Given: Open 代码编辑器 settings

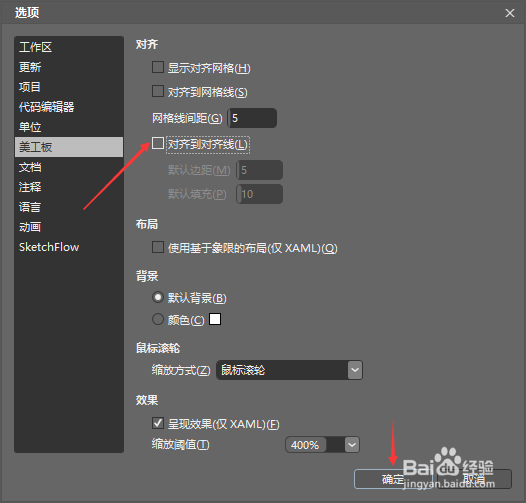Looking at the screenshot, I should [69, 107].
